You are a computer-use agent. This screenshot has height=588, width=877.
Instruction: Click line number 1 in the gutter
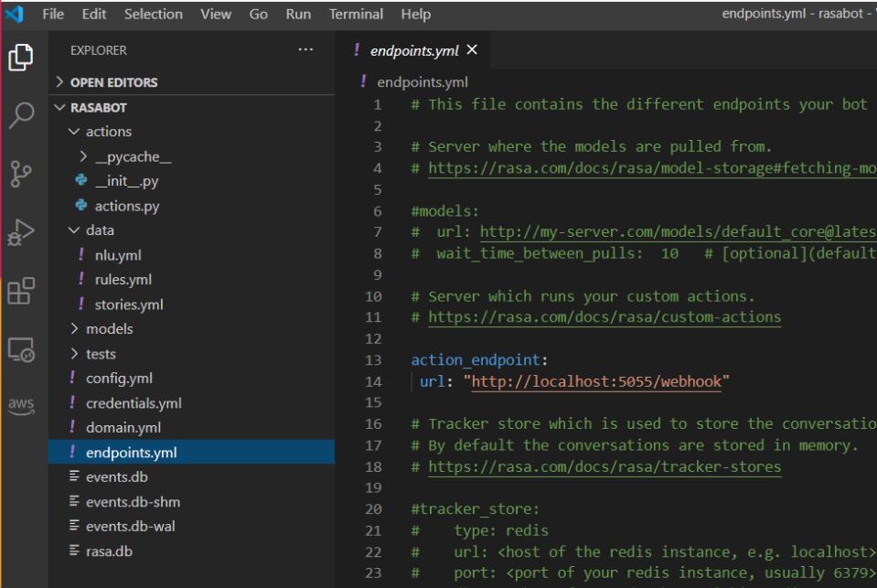(378, 104)
